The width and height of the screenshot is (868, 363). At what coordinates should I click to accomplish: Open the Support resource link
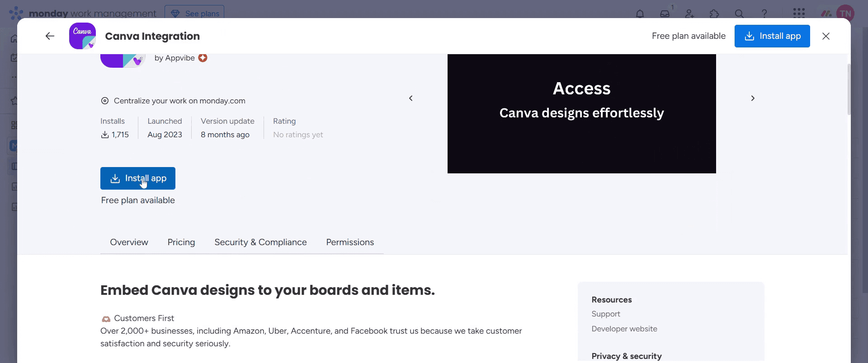[606, 314]
